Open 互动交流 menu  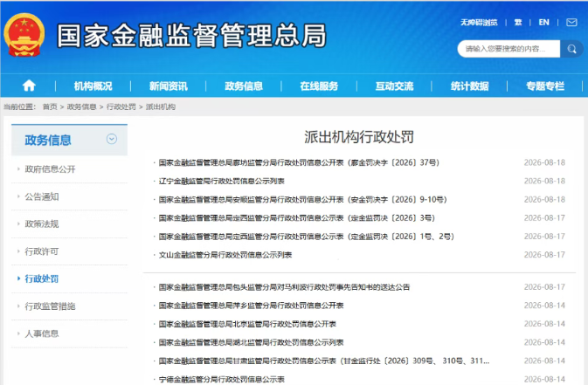(395, 86)
